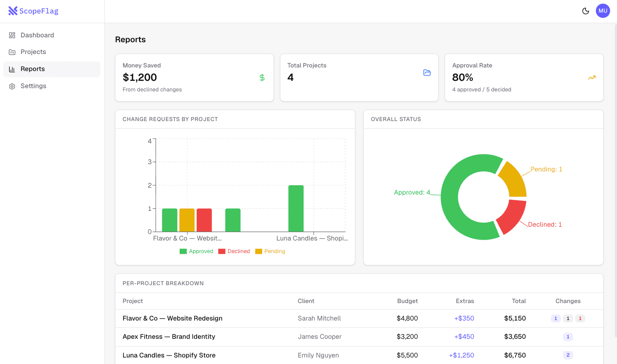Click the open-folder icon on Total Projects card
This screenshot has width=617, height=364.
point(427,73)
